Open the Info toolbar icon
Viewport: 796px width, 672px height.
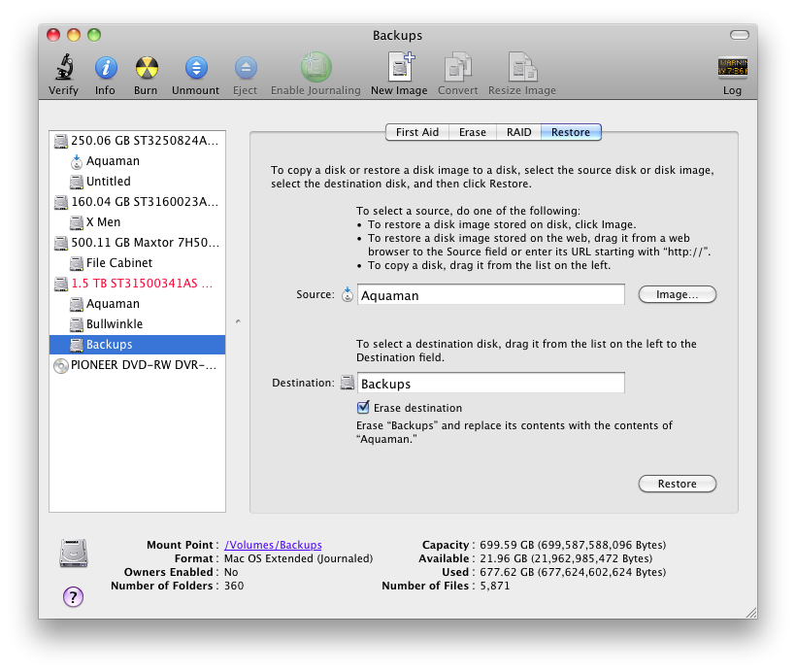(106, 68)
